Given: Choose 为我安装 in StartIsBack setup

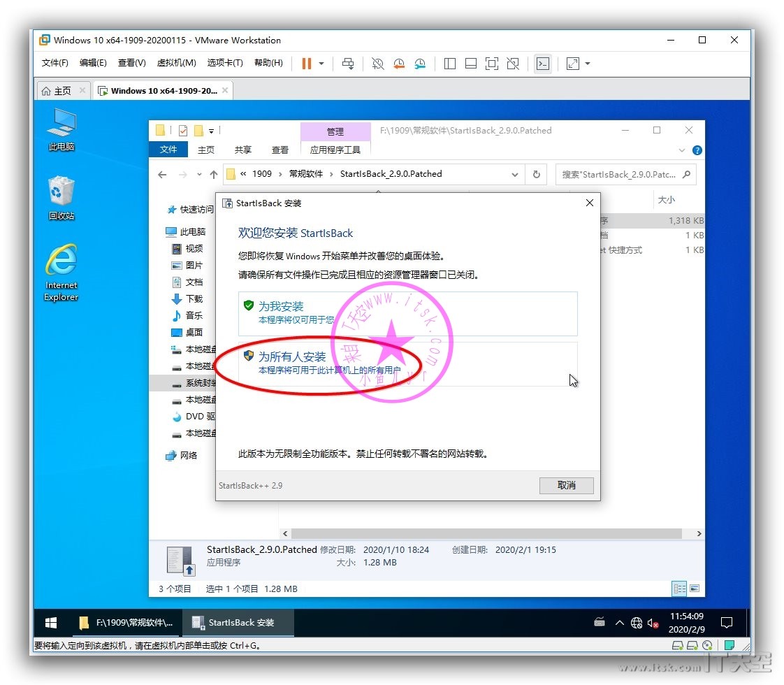Looking at the screenshot, I should coord(408,314).
